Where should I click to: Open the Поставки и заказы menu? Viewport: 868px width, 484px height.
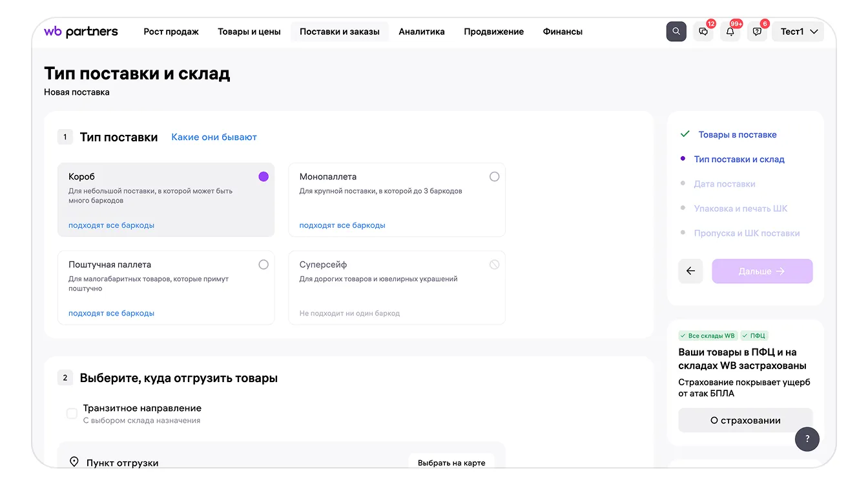(340, 32)
